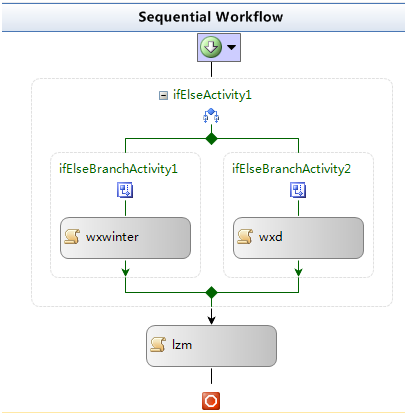Image resolution: width=407 pixels, height=415 pixels.
Task: Click the ifElseBranchActivity2 sequence icon
Action: [298, 190]
